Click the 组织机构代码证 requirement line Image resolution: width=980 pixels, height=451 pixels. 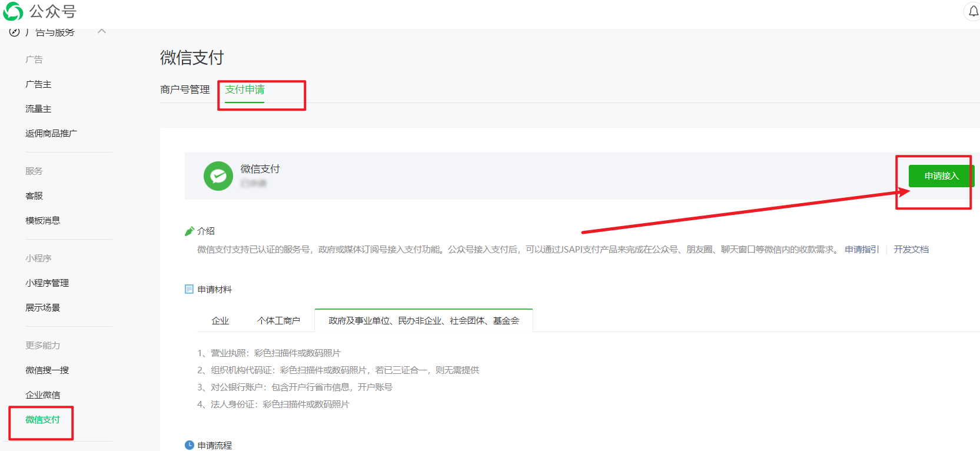[x=338, y=370]
